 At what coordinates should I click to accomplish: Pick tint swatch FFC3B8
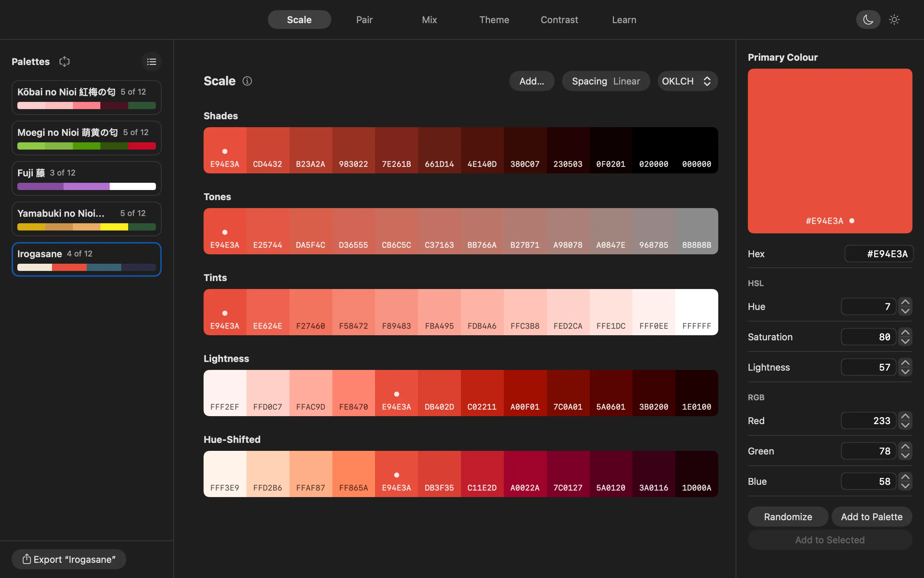[x=525, y=312]
